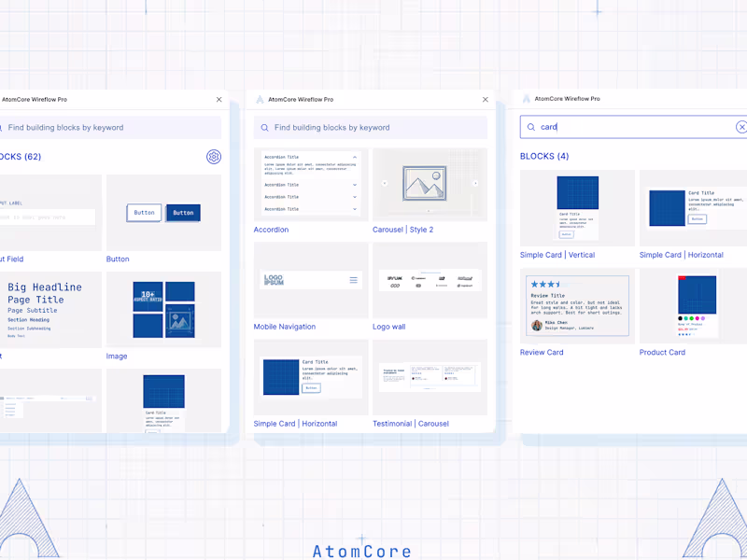Select Simple Card Horizontal thumbnail in right panel

pos(693,208)
